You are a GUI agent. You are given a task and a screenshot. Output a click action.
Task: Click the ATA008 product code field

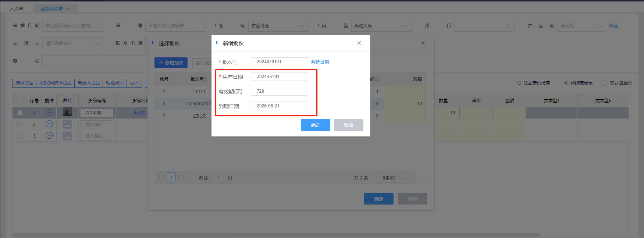[97, 113]
